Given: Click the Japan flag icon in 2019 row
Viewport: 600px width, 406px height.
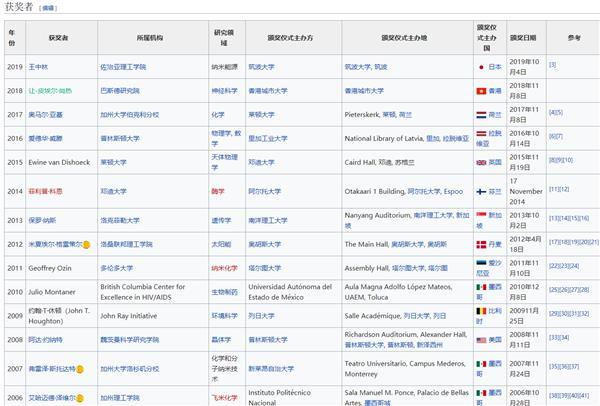Looking at the screenshot, I should coord(481,67).
